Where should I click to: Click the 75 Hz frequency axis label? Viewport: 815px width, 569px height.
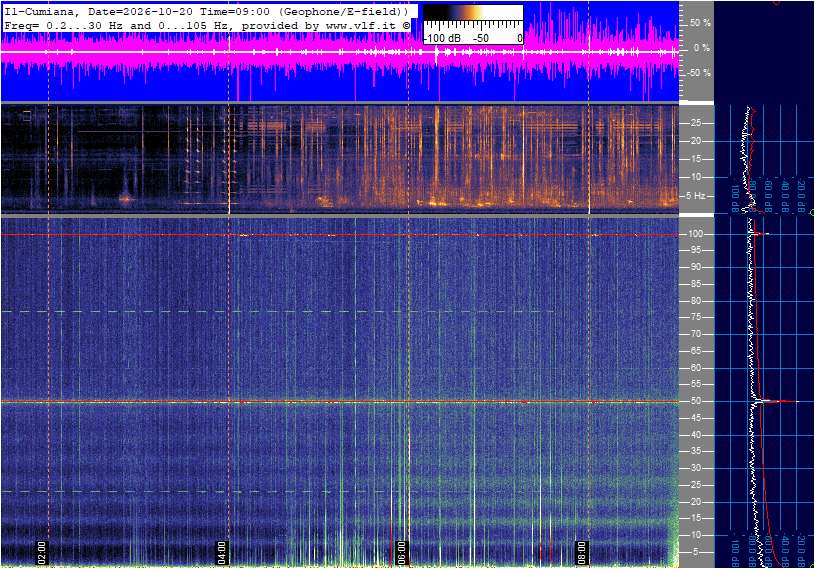(695, 317)
